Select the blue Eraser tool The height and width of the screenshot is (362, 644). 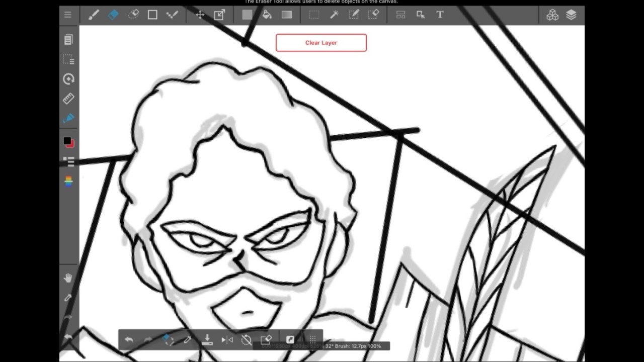(x=113, y=15)
